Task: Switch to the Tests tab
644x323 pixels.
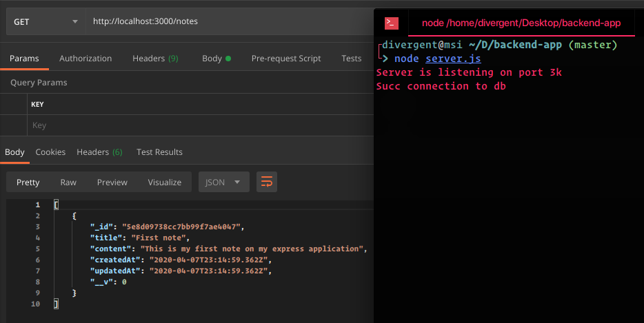Action: click(351, 59)
